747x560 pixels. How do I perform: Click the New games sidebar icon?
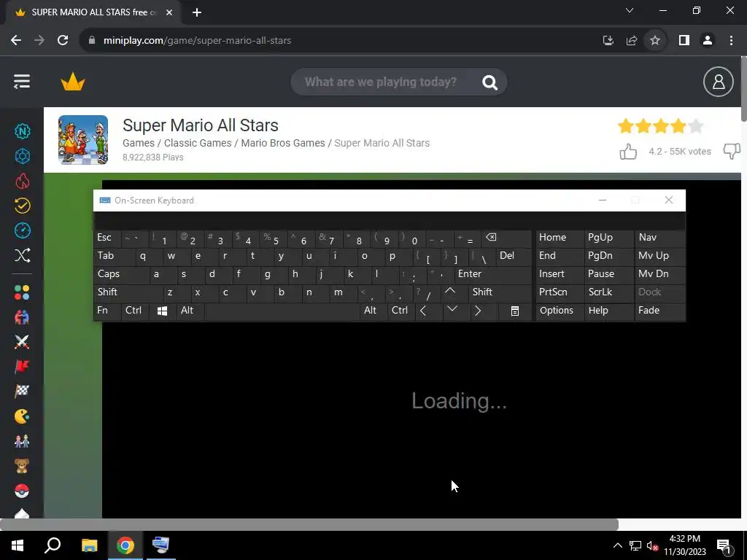tap(23, 131)
